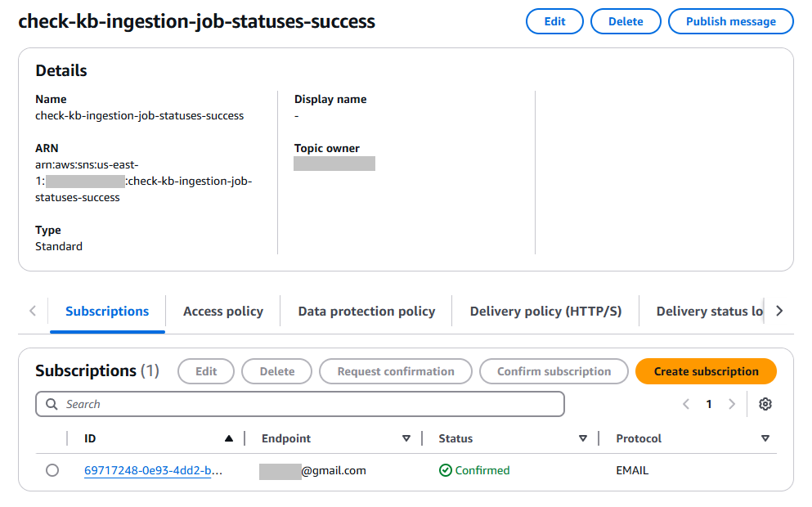Click the Publish message button
Screen dimensions: 812x507
731,21
